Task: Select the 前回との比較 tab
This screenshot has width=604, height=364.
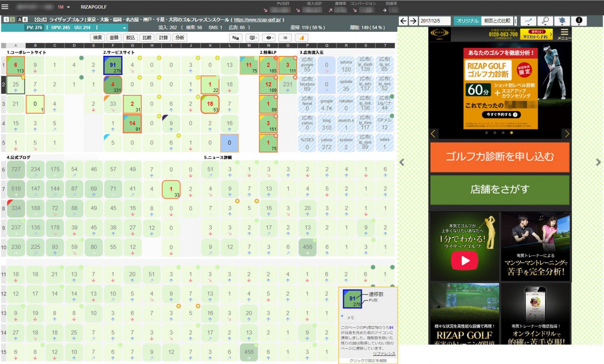Action: (x=497, y=21)
